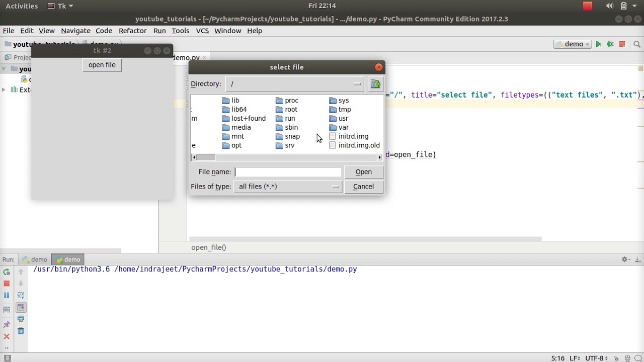Pause output in the Run panel
The image size is (644, 362).
point(7,296)
